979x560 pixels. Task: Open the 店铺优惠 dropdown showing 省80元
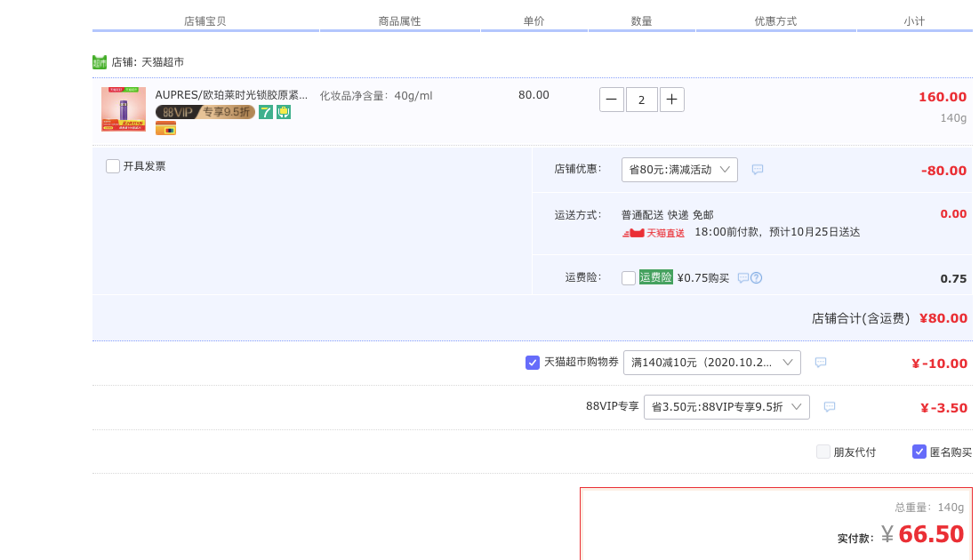[679, 170]
